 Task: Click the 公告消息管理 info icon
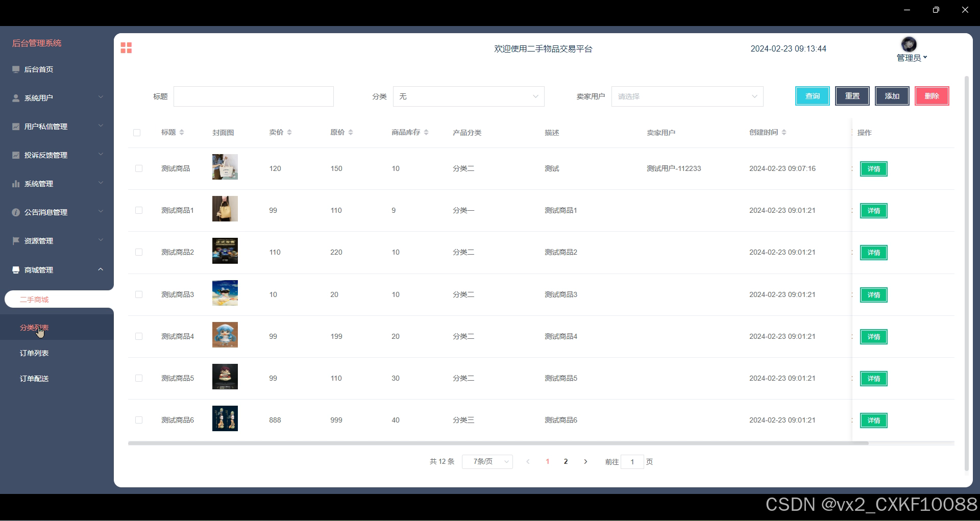(x=16, y=212)
